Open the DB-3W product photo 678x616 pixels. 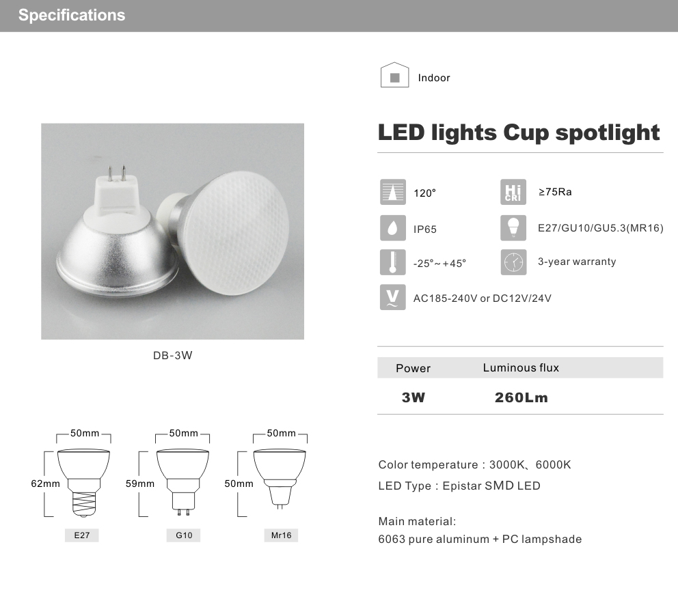pyautogui.click(x=172, y=231)
